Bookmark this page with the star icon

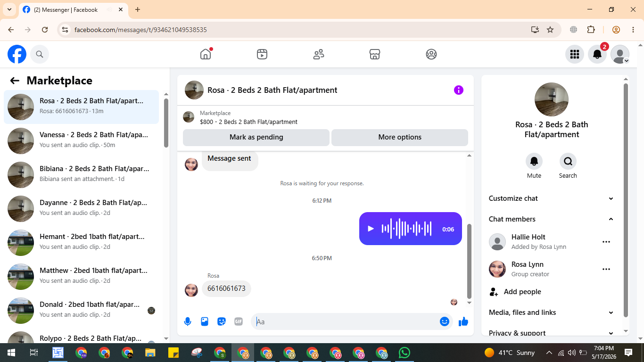click(x=550, y=30)
